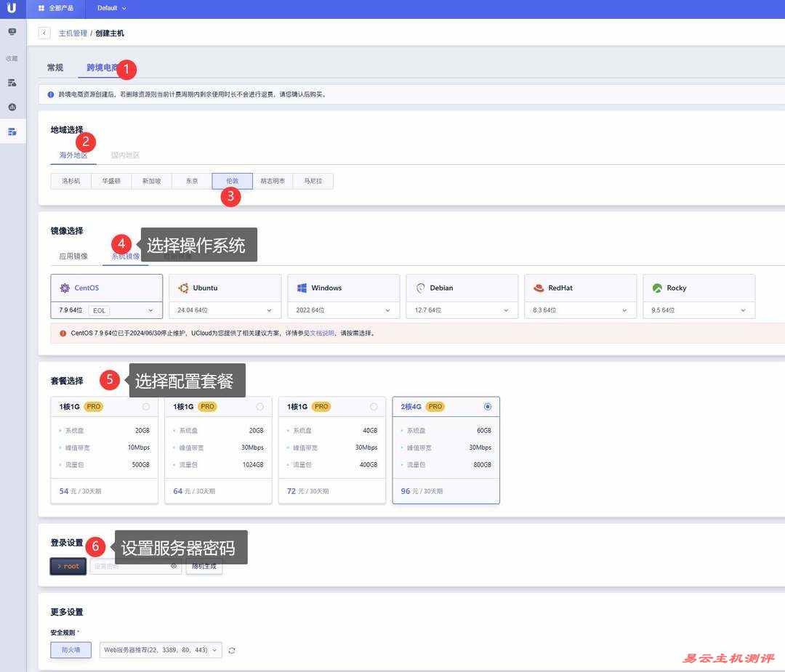
Task: Click the Windows logo icon
Action: click(x=302, y=288)
